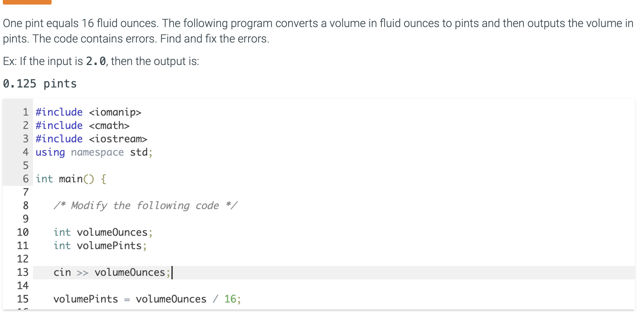
Task: Click line 10 int volumeOunces declaration
Action: click(x=103, y=232)
